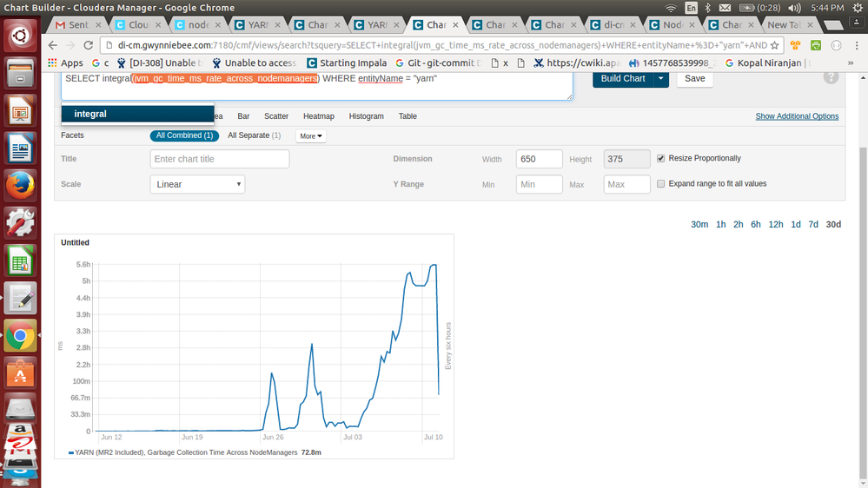Open Starting Impala bookmark

[347, 63]
